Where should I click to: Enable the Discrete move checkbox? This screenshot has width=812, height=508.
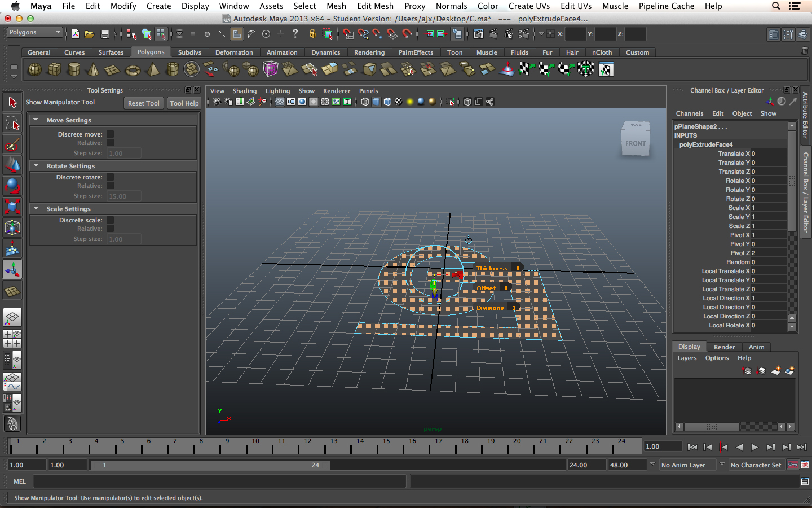pyautogui.click(x=111, y=134)
